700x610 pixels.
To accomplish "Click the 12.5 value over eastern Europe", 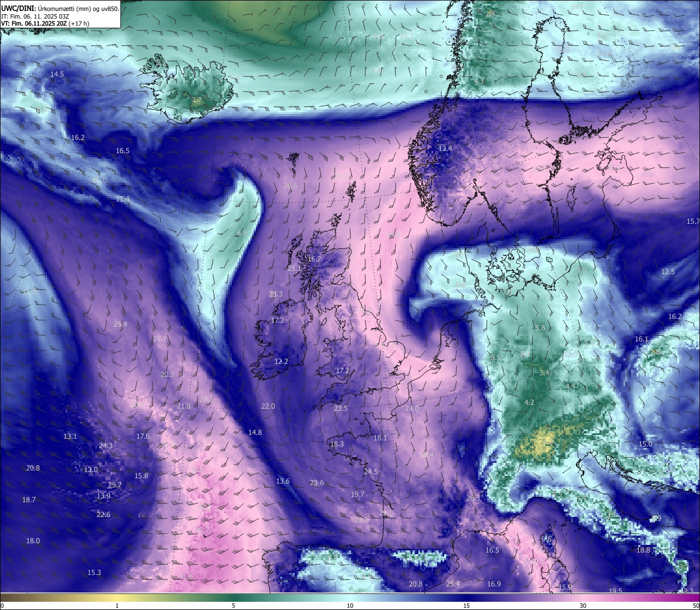I will click(668, 272).
